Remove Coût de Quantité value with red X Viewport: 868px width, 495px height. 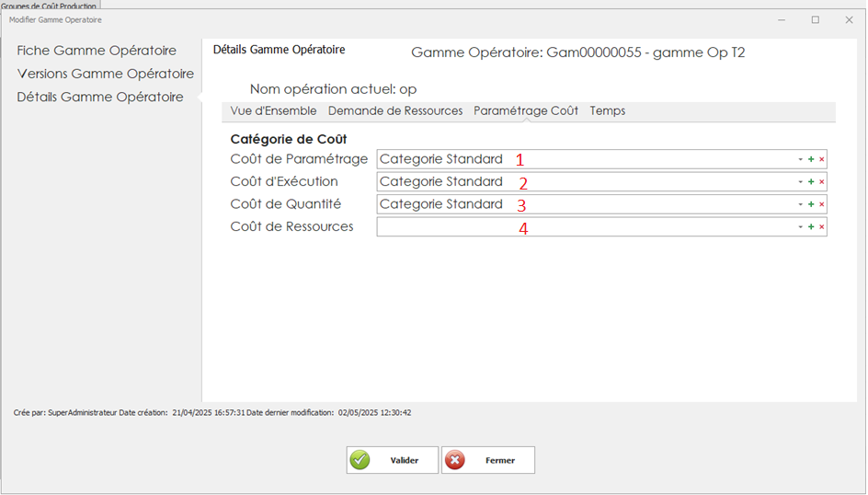click(x=821, y=204)
